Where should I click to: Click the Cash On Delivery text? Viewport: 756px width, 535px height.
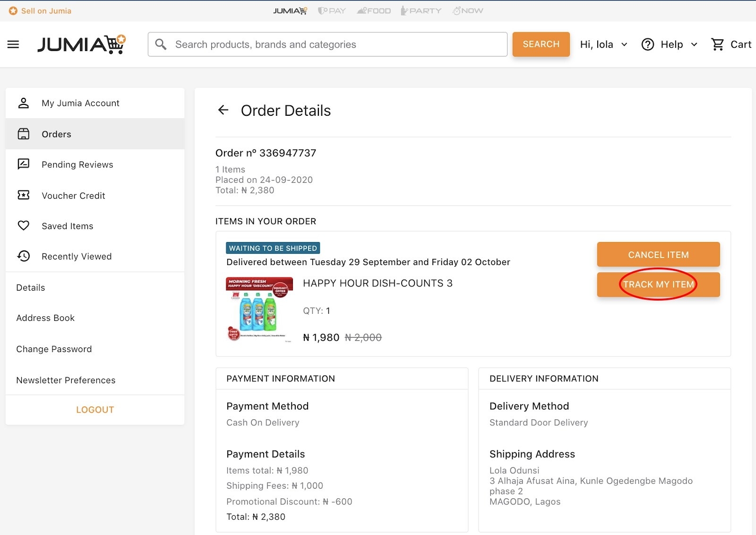coord(263,423)
